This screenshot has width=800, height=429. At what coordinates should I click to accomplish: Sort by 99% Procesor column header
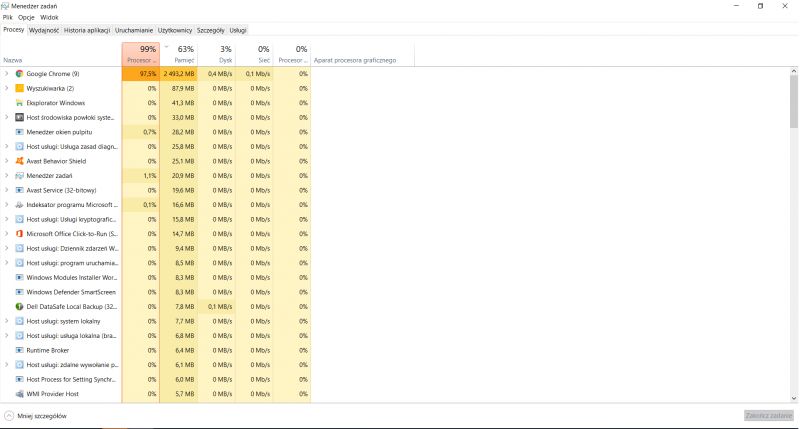coord(141,55)
